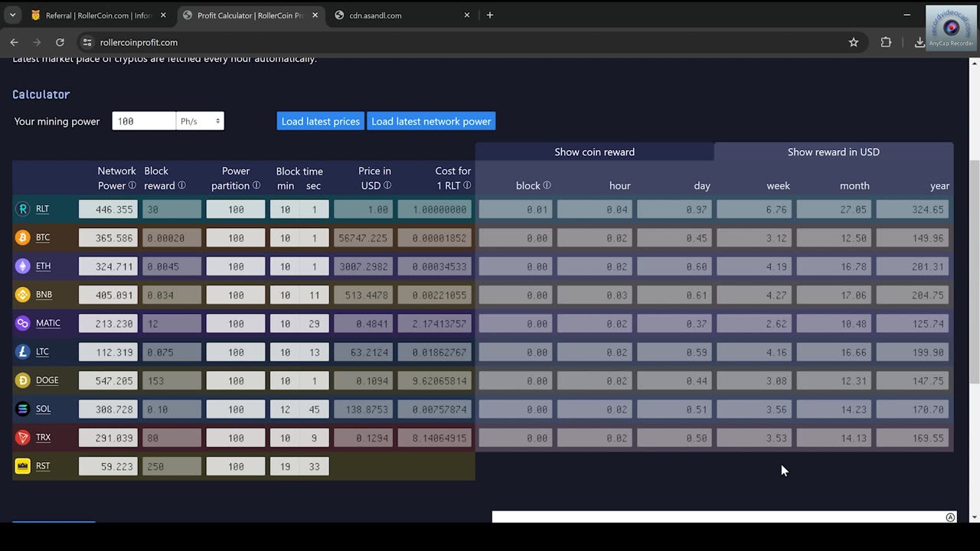Click the BTC Bitcoin icon
The width and height of the screenshot is (980, 551).
click(x=22, y=237)
